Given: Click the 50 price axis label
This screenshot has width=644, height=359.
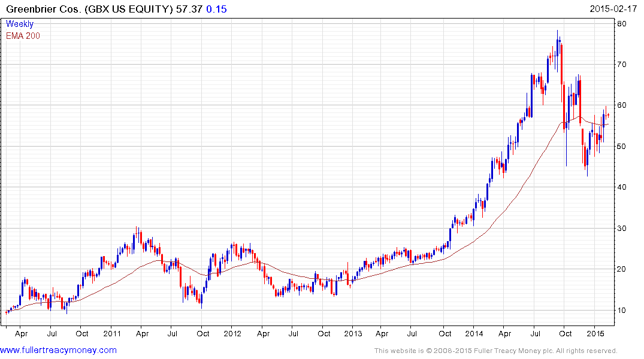Looking at the screenshot, I should [622, 147].
